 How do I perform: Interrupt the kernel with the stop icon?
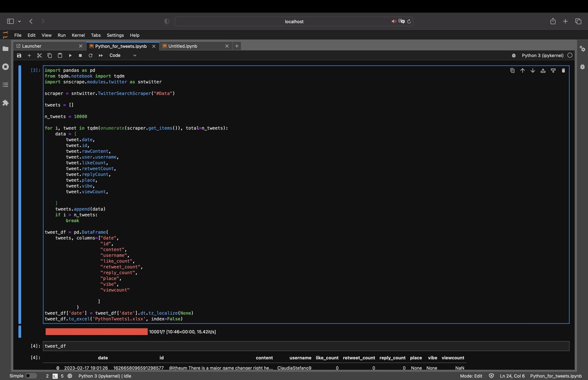click(80, 55)
